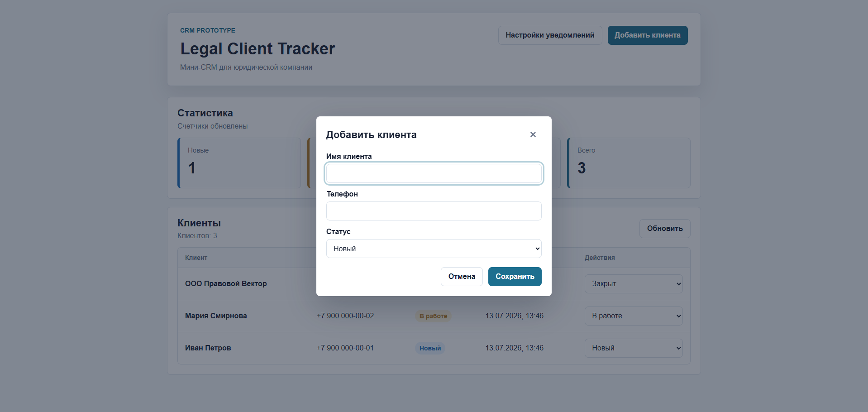Open the status dropdown for Иван Петров
Viewport: 868px width, 412px height.
tap(633, 348)
